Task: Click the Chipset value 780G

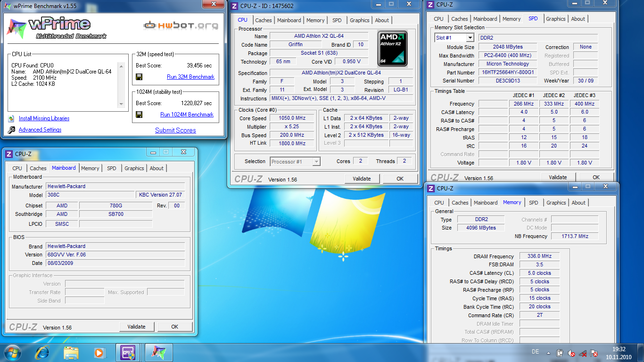Action: 116,206
